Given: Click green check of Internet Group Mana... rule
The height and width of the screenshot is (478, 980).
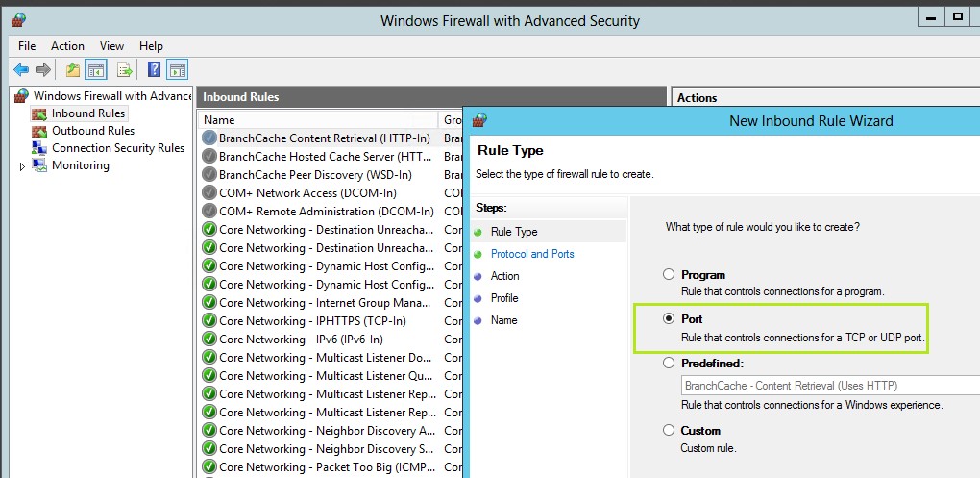Looking at the screenshot, I should [209, 303].
